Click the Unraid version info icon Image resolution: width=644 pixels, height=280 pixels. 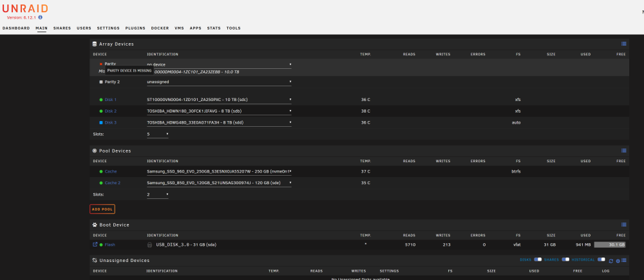[40, 17]
